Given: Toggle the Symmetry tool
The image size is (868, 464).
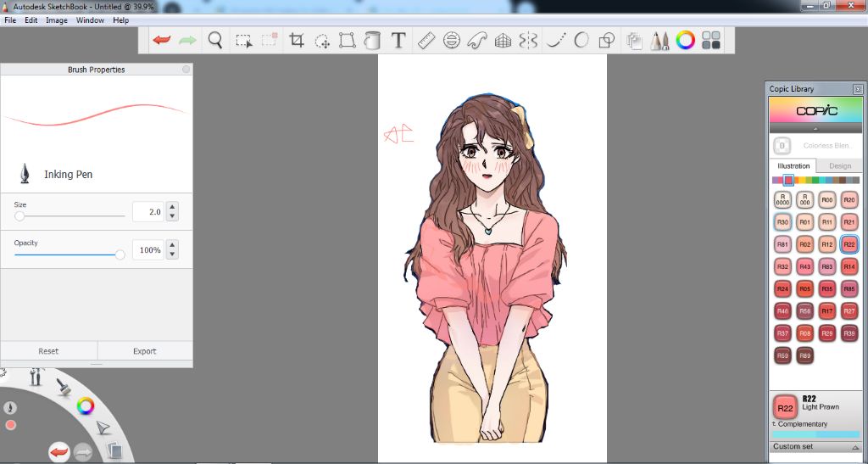Looking at the screenshot, I should 528,41.
